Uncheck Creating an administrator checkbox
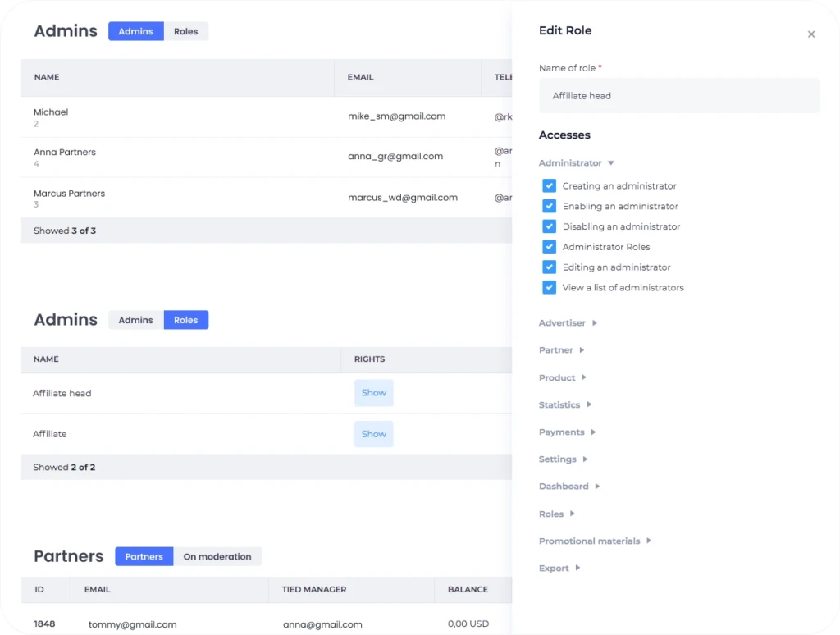Screen dimensions: 840x635 pos(549,186)
